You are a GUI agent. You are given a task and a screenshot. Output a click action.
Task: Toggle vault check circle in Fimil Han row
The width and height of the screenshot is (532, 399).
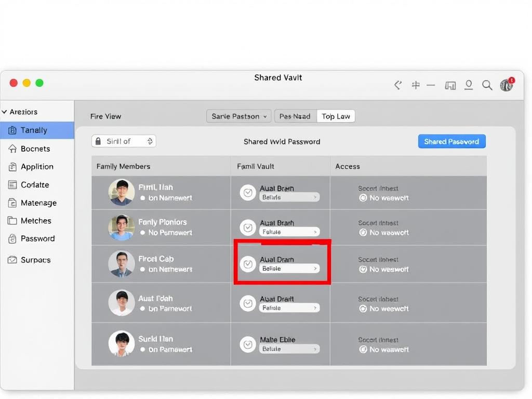click(248, 193)
